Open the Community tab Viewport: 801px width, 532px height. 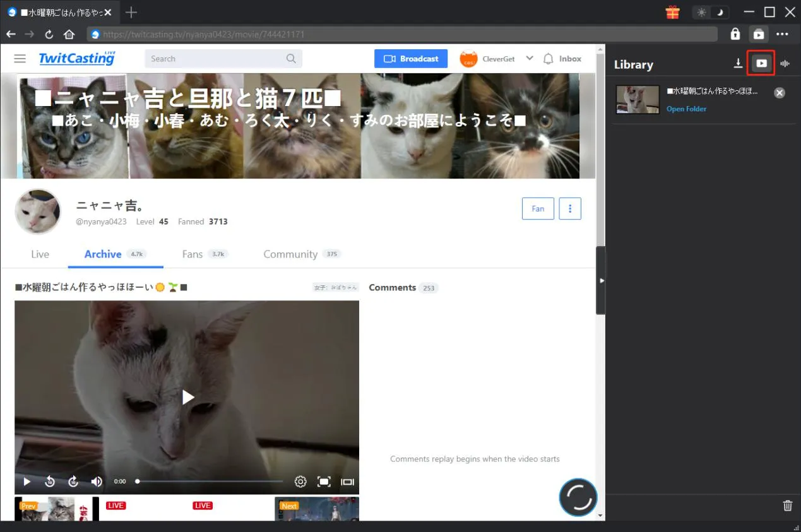point(290,254)
